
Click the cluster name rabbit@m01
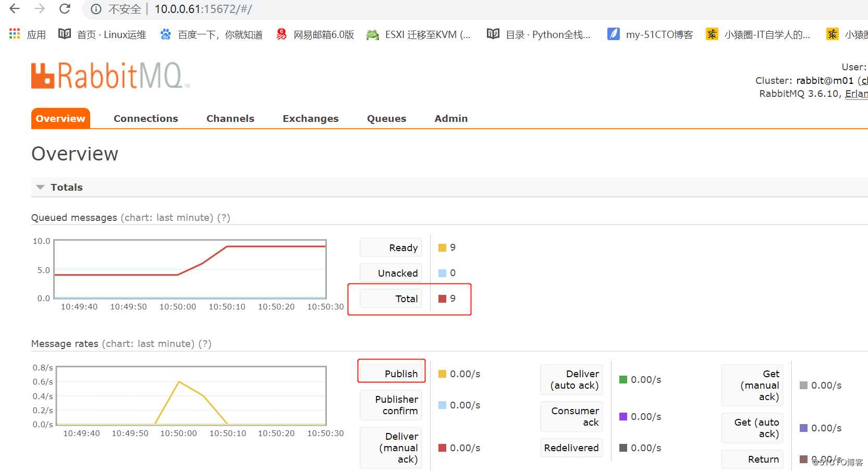coord(825,81)
